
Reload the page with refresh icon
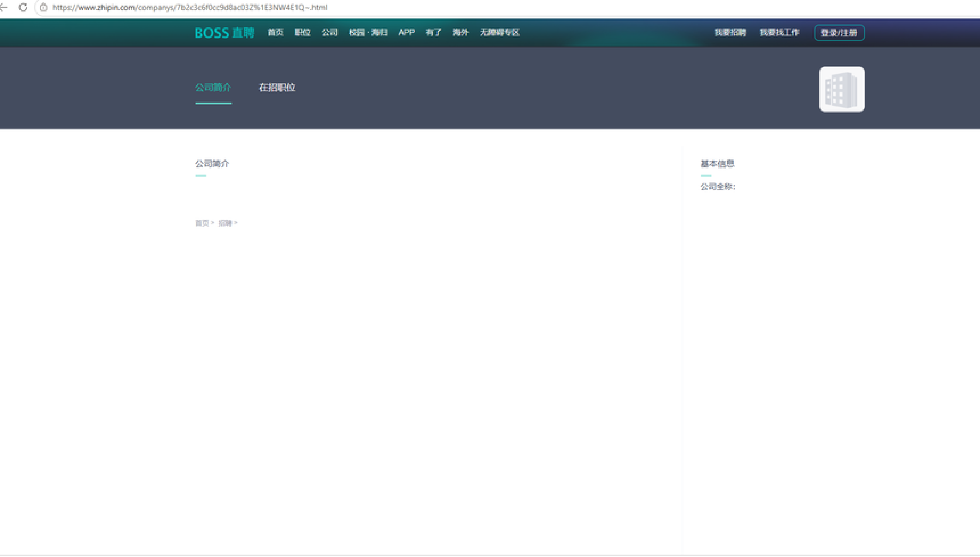click(x=23, y=7)
